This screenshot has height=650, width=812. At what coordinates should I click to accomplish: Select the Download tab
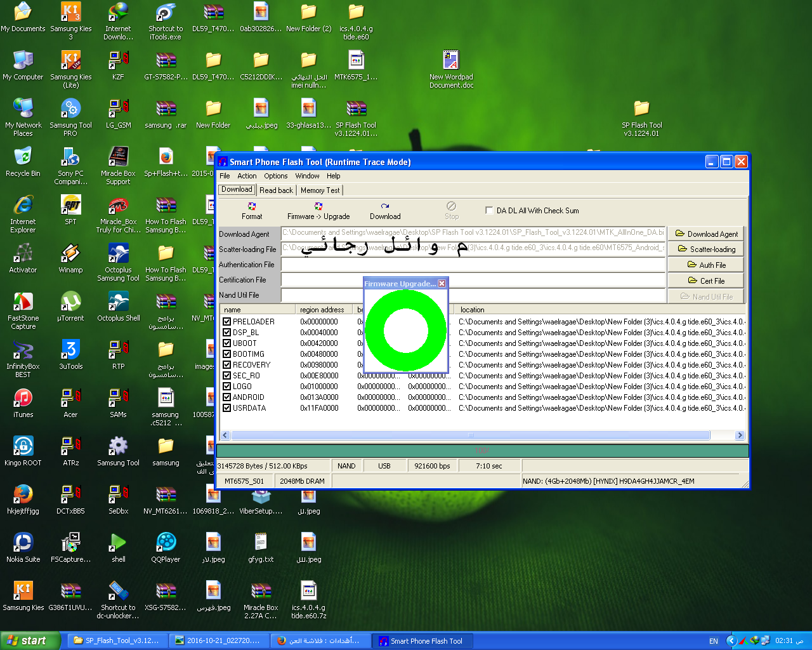[237, 189]
